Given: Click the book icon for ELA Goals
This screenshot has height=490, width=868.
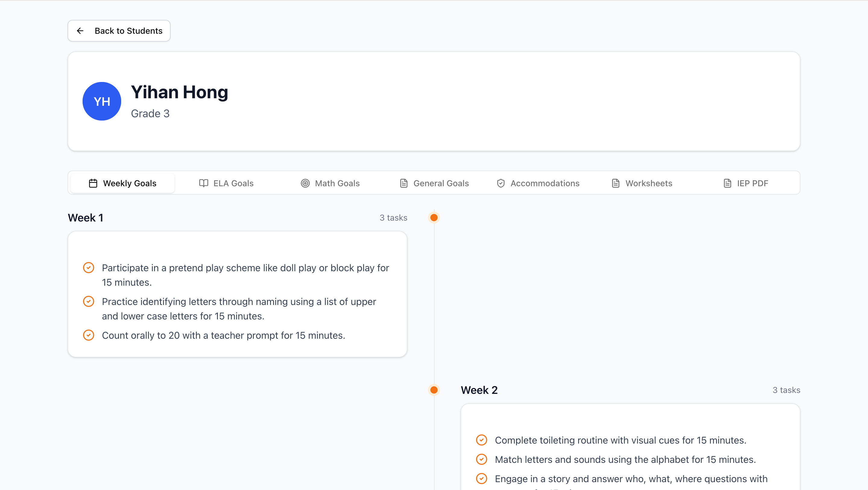Looking at the screenshot, I should tap(203, 183).
